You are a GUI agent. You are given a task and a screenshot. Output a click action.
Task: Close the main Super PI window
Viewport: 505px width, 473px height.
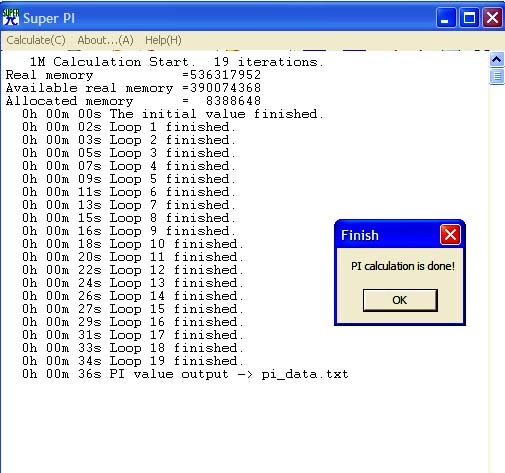click(x=492, y=18)
